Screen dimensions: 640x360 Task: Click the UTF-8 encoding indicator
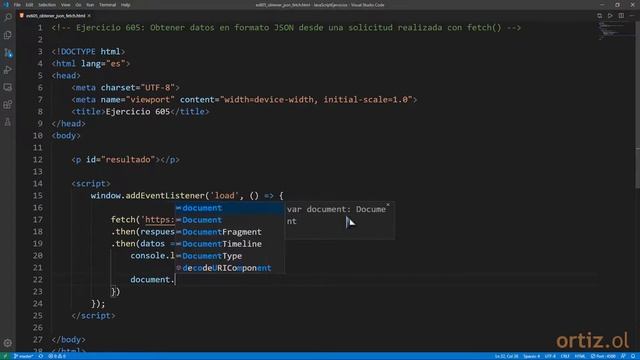tap(550, 356)
